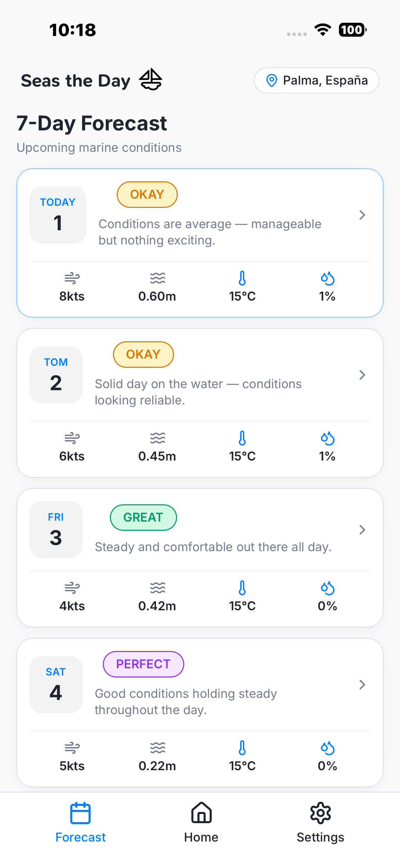400x868 pixels.
Task: Expand tomorrow's forecast details chevron
Action: (x=362, y=375)
